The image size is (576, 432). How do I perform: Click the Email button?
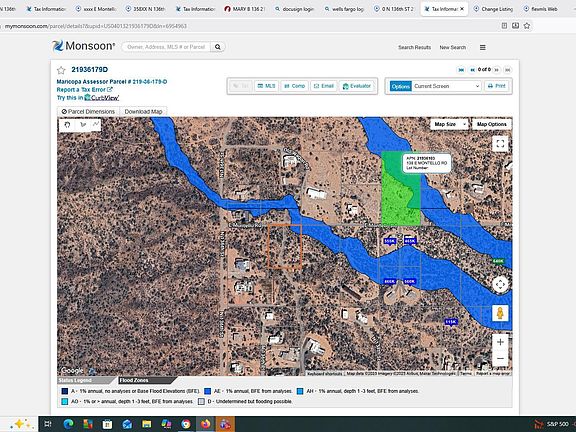click(x=324, y=86)
